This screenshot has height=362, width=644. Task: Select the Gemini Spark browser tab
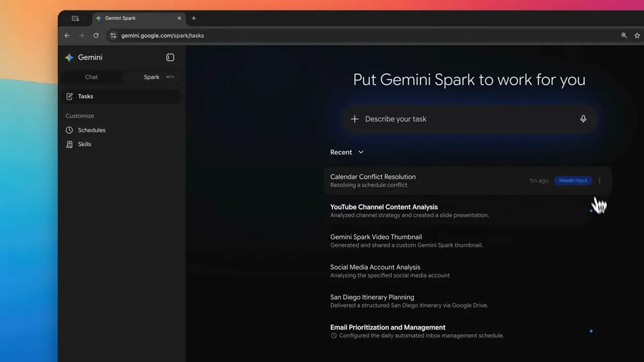point(139,18)
